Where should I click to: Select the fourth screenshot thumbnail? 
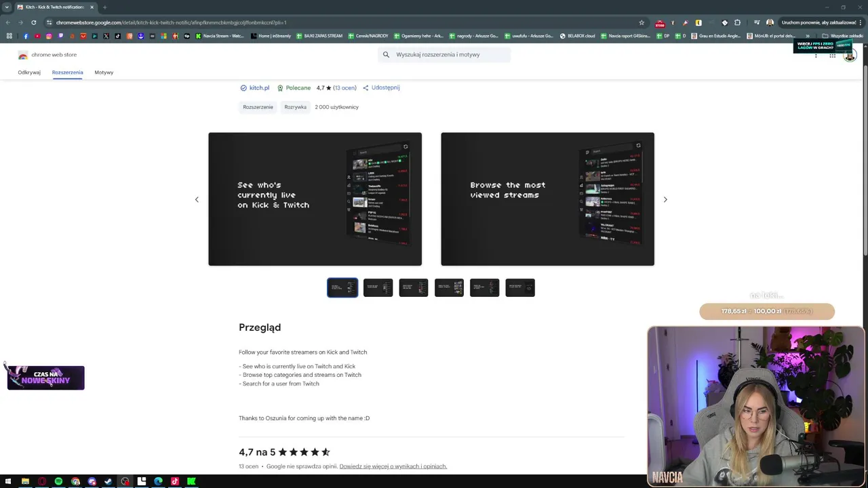click(449, 287)
